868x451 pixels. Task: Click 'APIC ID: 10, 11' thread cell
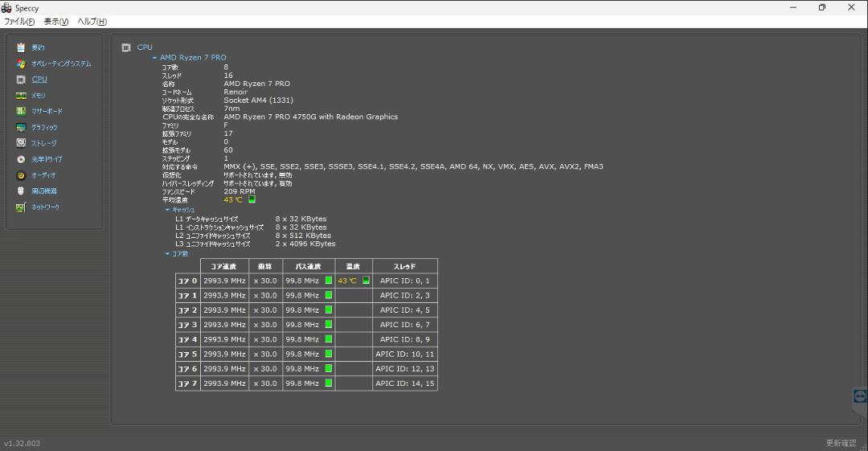coord(404,354)
